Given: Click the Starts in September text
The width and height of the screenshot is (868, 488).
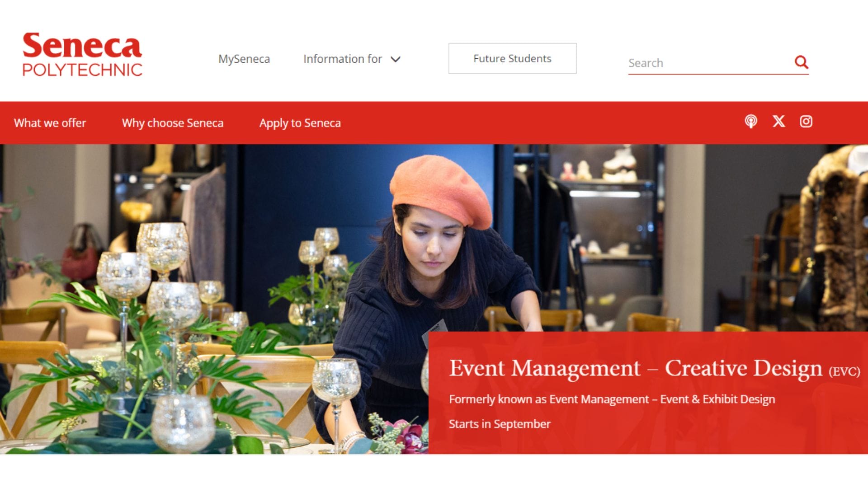Looking at the screenshot, I should (x=500, y=424).
